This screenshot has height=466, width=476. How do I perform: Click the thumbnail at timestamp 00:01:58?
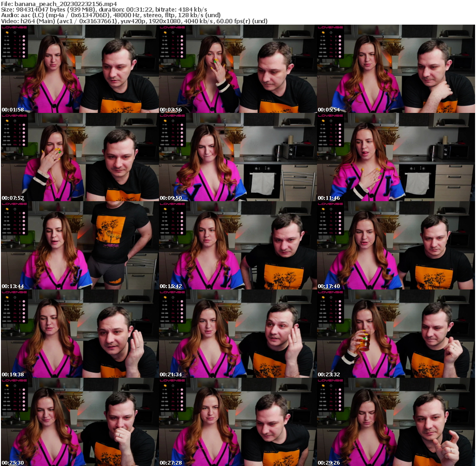coord(80,69)
